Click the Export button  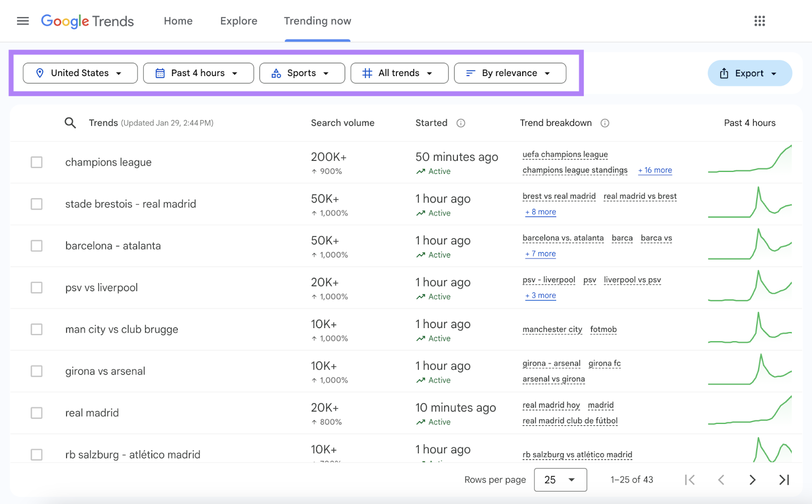[x=750, y=73]
